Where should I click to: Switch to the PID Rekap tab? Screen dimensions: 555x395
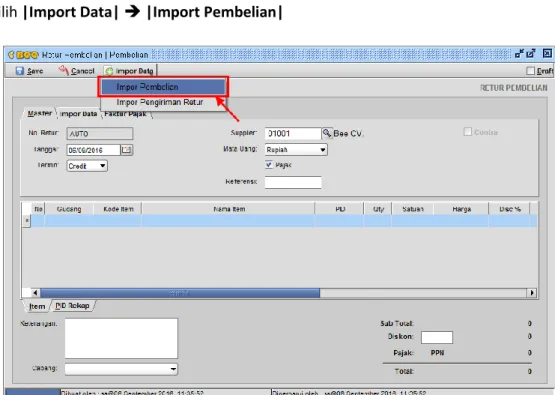tap(72, 305)
